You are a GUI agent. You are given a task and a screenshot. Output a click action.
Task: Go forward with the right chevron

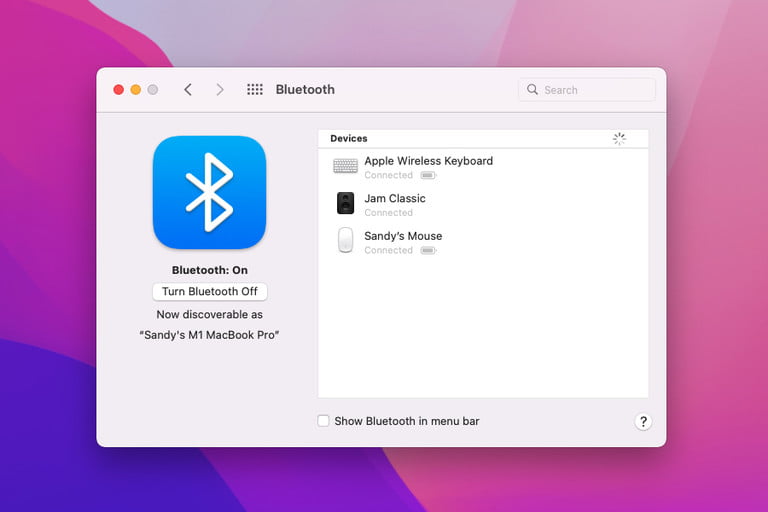coord(220,90)
